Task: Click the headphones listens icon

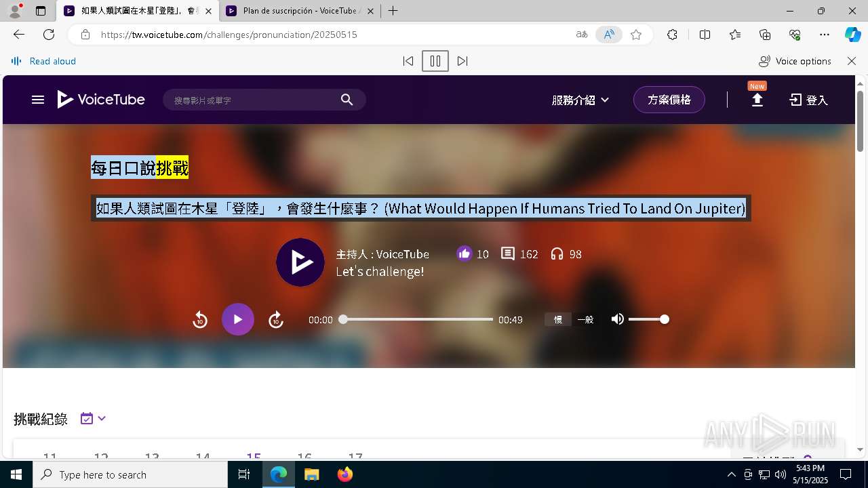Action: tap(557, 253)
